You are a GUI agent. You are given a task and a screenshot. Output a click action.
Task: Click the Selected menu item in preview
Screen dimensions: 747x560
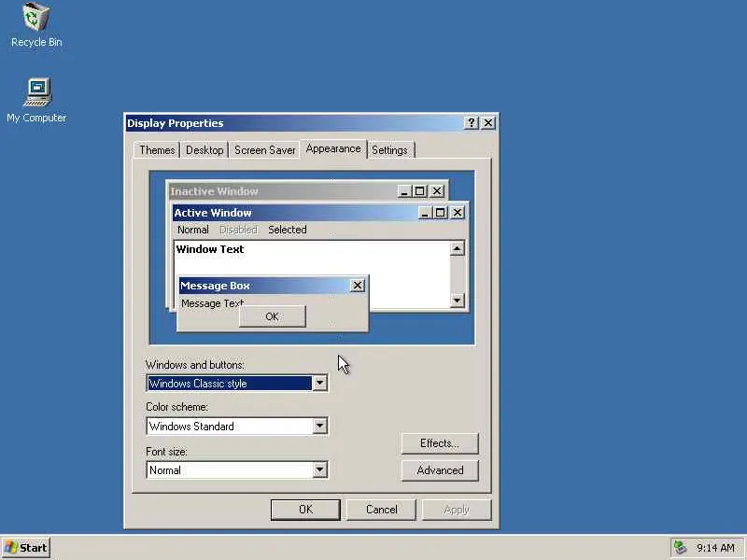[288, 230]
